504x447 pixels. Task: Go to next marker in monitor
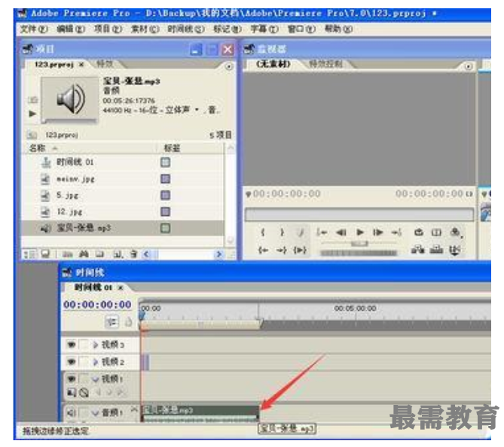[x=396, y=233]
